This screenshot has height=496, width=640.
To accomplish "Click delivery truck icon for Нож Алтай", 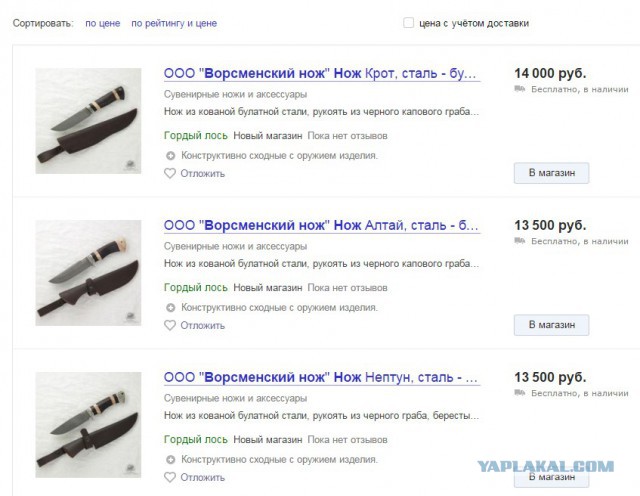I will pos(520,241).
